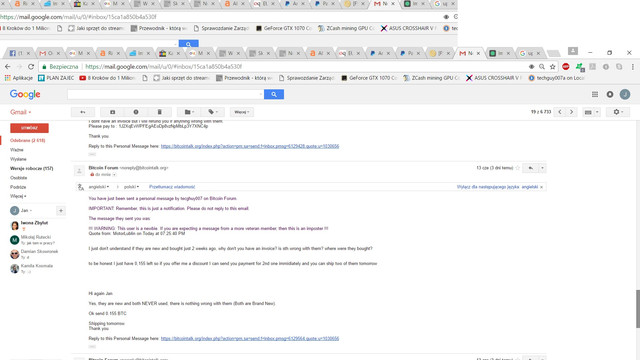Open the Gmail product switcher dropdown
Image resolution: width=640 pixels, height=360 pixels.
20,112
